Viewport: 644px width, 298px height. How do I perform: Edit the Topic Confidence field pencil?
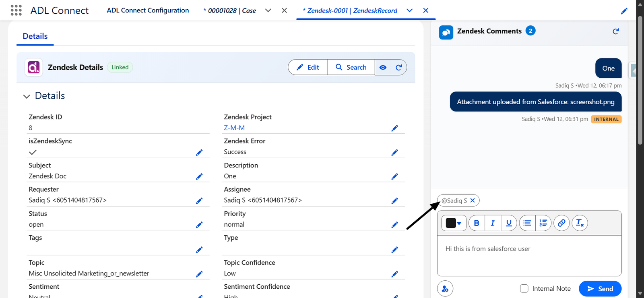(395, 274)
